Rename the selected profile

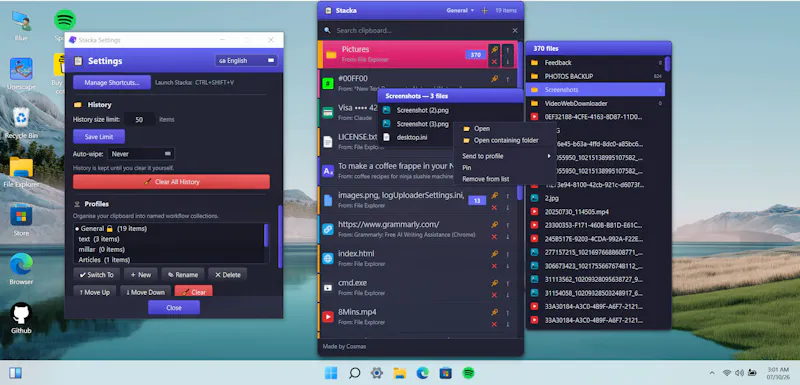183,275
